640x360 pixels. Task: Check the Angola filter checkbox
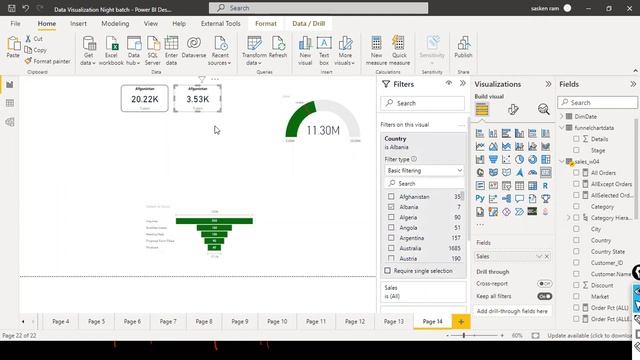[391, 227]
